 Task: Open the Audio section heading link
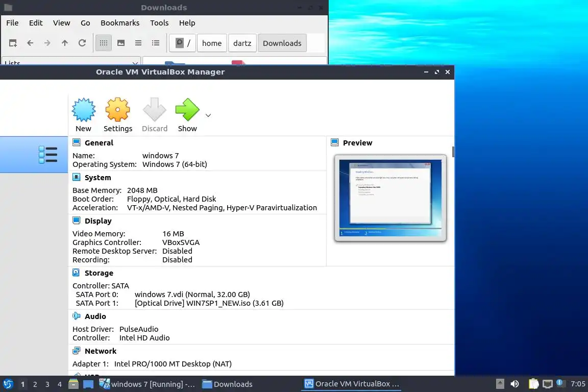[x=95, y=316]
